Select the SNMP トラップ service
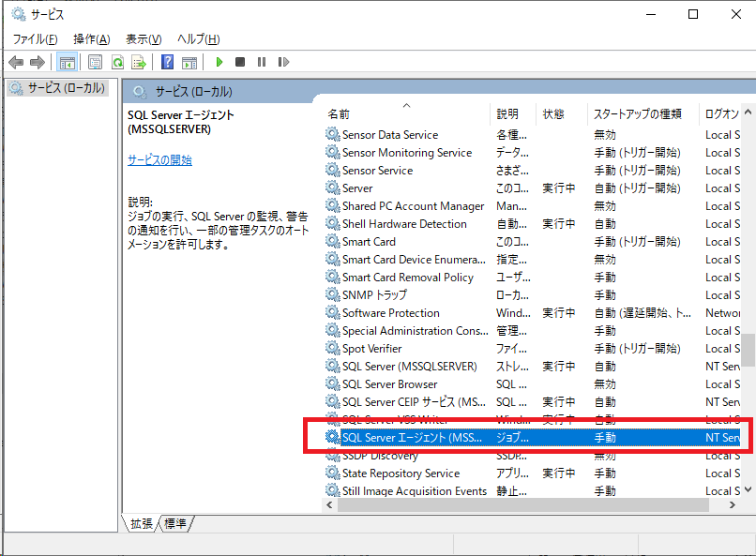 (532, 295)
